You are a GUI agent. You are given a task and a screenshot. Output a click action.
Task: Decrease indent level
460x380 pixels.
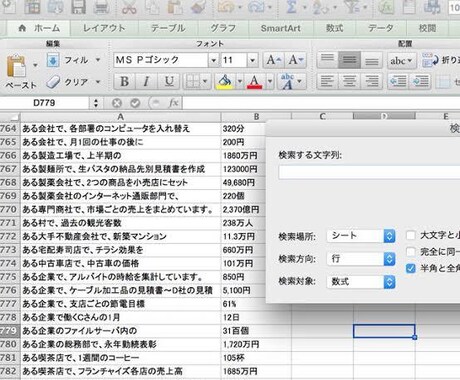coord(398,81)
